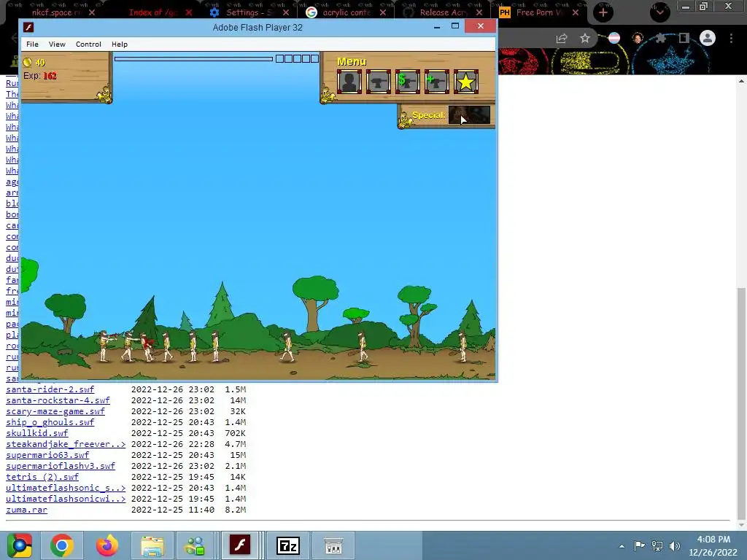Image resolution: width=747 pixels, height=560 pixels.
Task: Open File Explorer from the taskbar
Action: (152, 545)
